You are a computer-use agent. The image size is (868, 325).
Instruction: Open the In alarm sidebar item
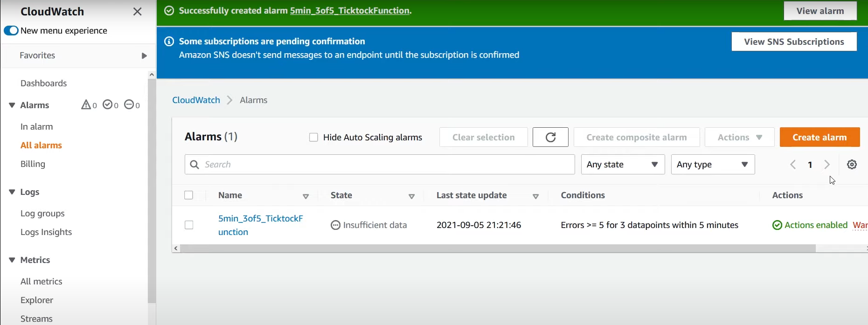[x=36, y=127]
